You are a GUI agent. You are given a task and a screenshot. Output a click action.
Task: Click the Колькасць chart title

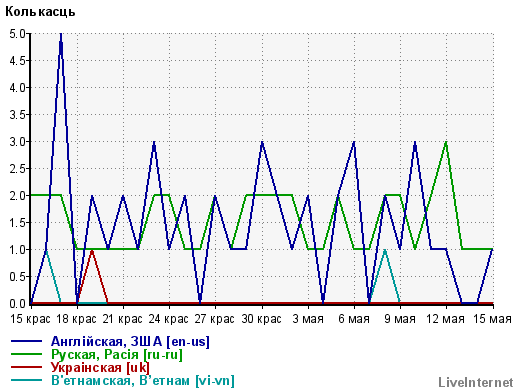40,12
